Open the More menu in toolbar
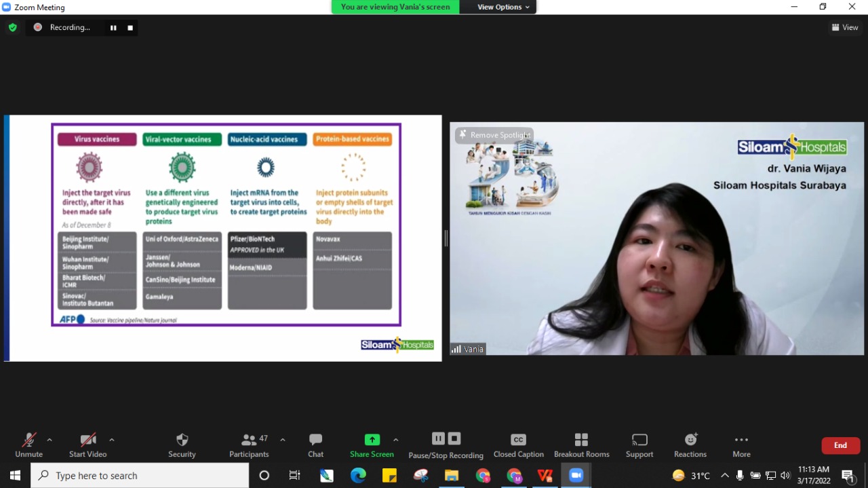 741,440
